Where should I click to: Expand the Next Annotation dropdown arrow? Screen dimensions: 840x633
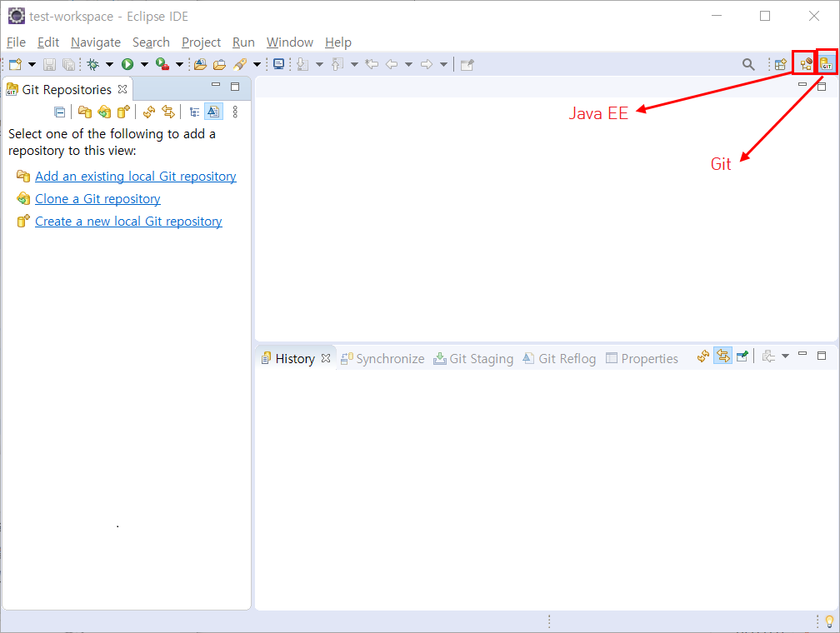(x=320, y=65)
